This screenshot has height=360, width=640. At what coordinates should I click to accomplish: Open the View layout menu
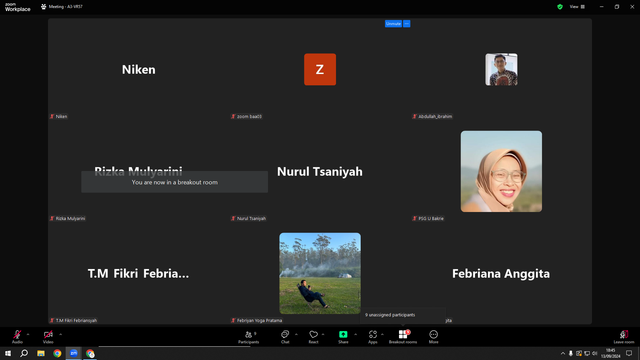tap(577, 7)
